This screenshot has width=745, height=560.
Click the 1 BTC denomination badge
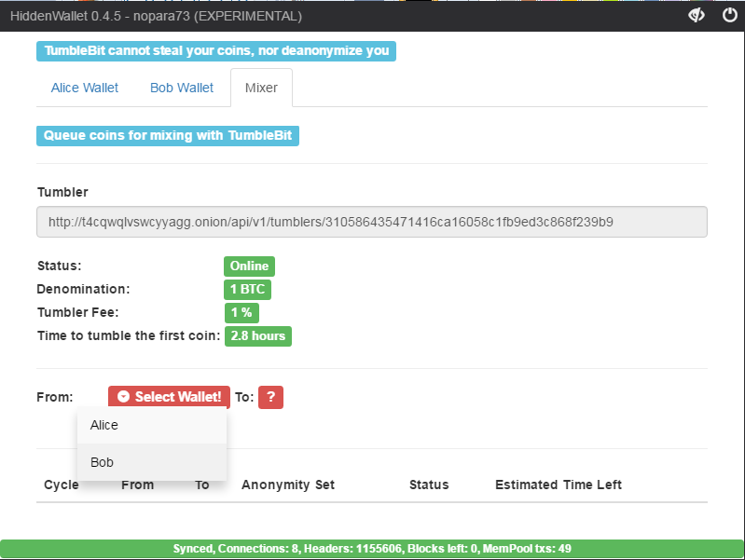pos(247,289)
